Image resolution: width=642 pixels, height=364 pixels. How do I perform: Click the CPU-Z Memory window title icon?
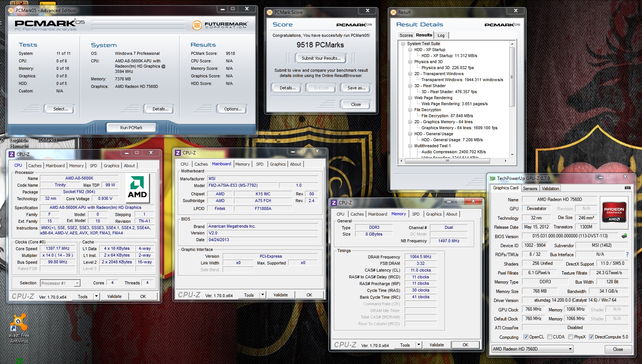334,202
